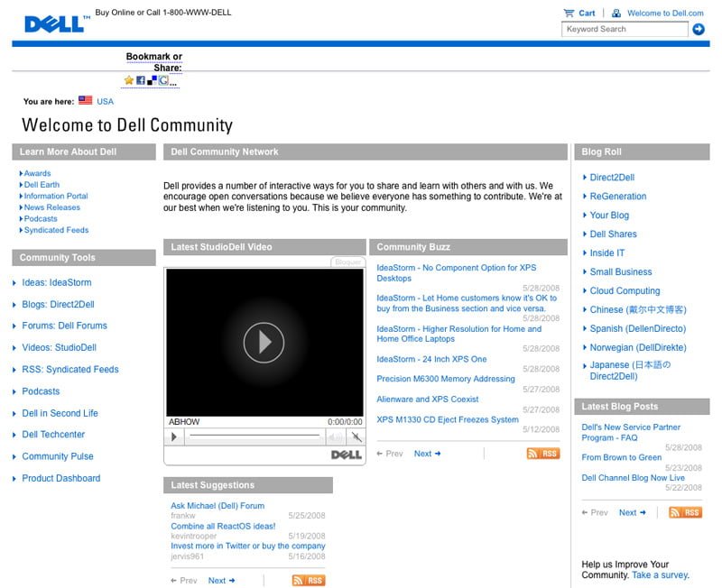Click Prev in Community Buzz list
This screenshot has width=722, height=588.
390,454
